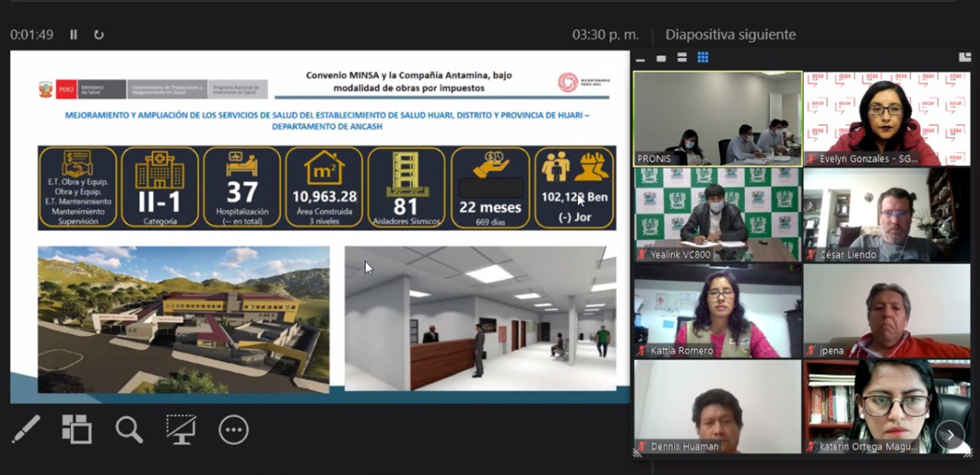Click the muted mic icon beside jpena
The image size is (980, 475).
pos(811,350)
